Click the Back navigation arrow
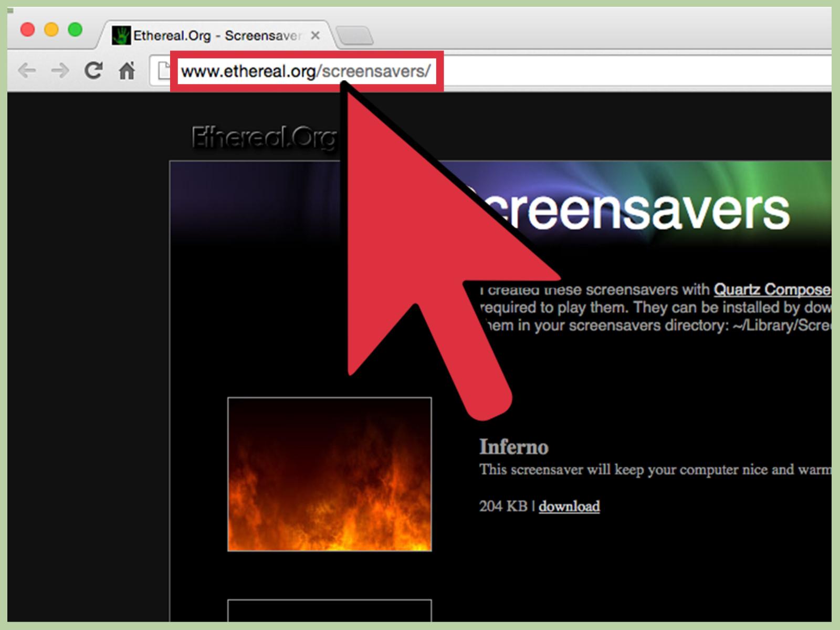This screenshot has height=630, width=840. click(x=26, y=70)
